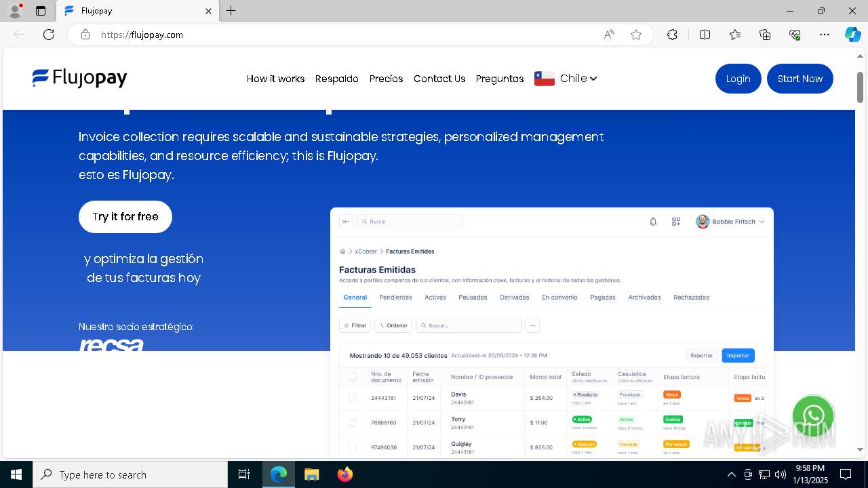Click the read aloud icon in address bar
Image resolution: width=868 pixels, height=488 pixels.
[609, 35]
